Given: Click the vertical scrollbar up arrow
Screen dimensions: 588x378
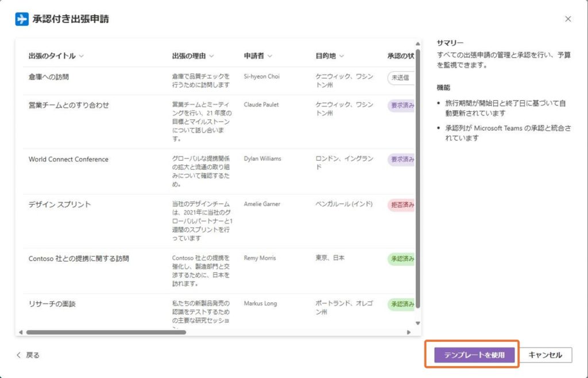Looking at the screenshot, I should (x=418, y=44).
